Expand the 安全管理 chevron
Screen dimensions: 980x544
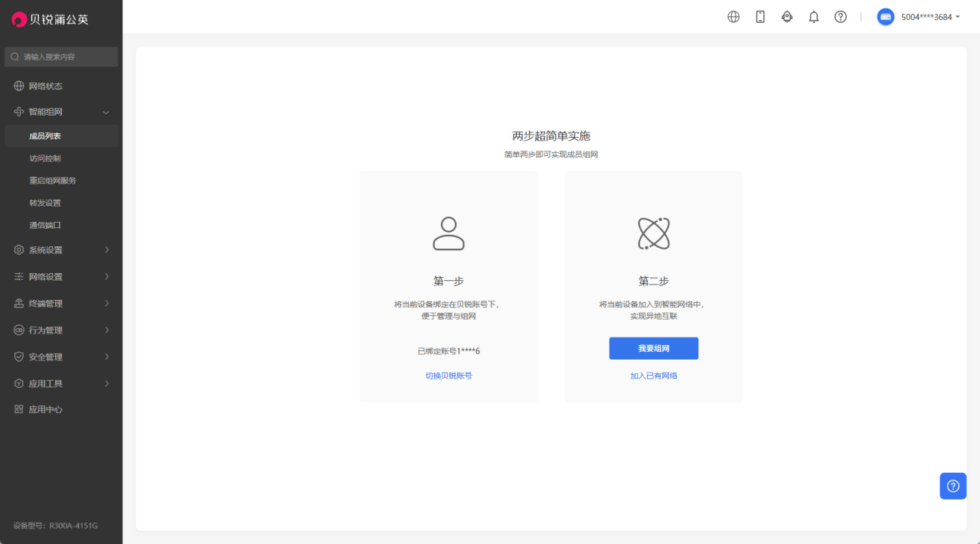[106, 357]
